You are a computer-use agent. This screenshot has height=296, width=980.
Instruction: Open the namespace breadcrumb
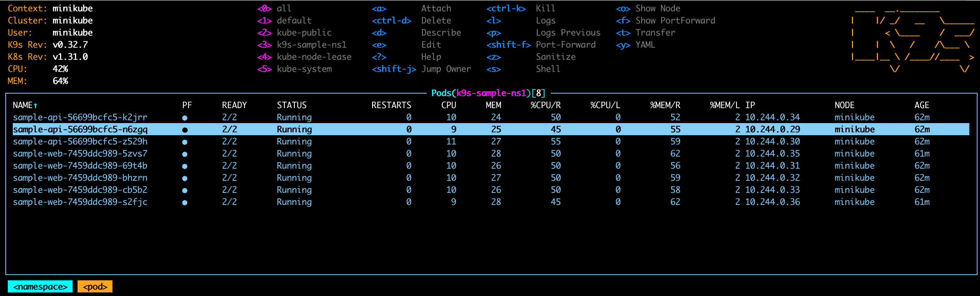click(40, 286)
